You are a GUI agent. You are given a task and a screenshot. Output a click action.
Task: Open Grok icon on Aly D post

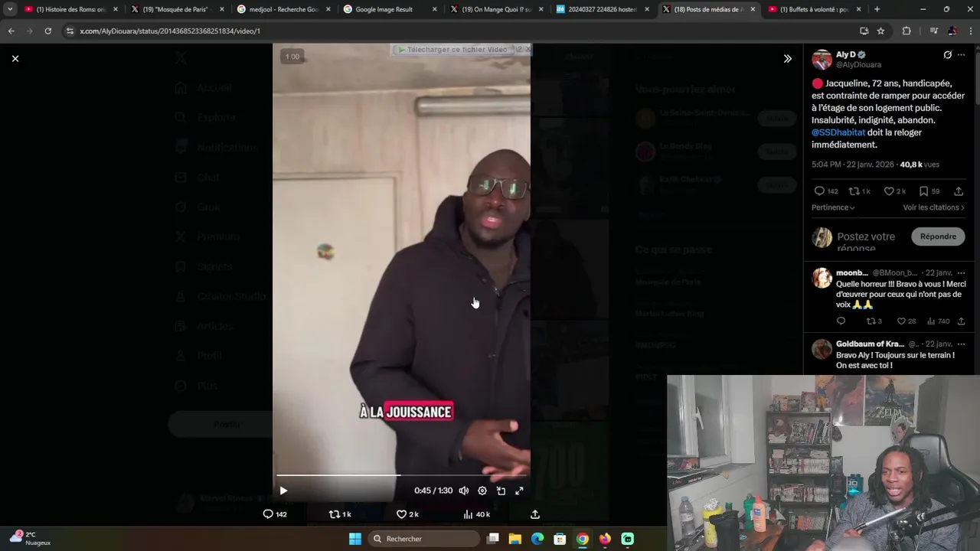tap(947, 55)
